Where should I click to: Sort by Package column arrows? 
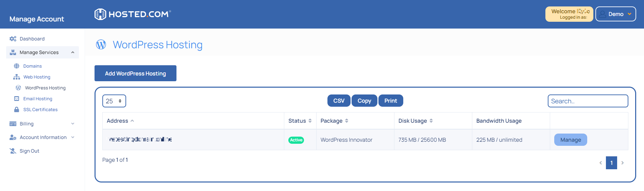click(x=346, y=121)
